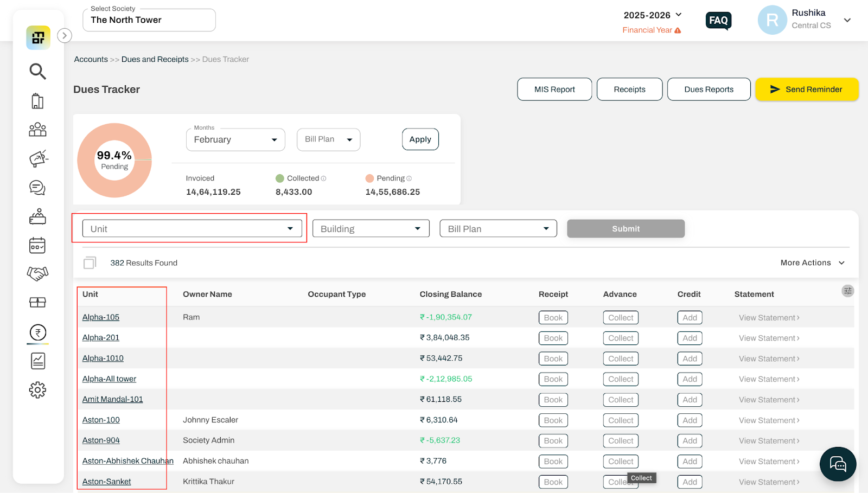Go to Dues and Receipts breadcrumb
868x493 pixels.
(x=155, y=60)
